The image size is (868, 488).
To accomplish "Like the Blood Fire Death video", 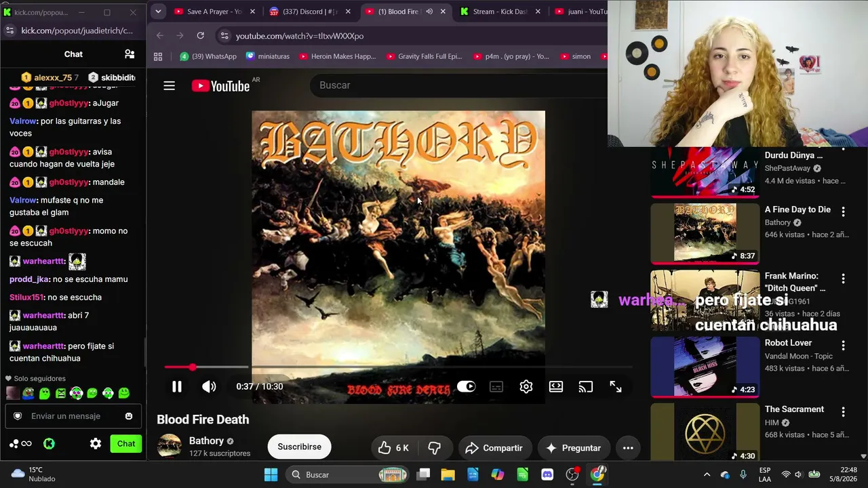I will 393,448.
